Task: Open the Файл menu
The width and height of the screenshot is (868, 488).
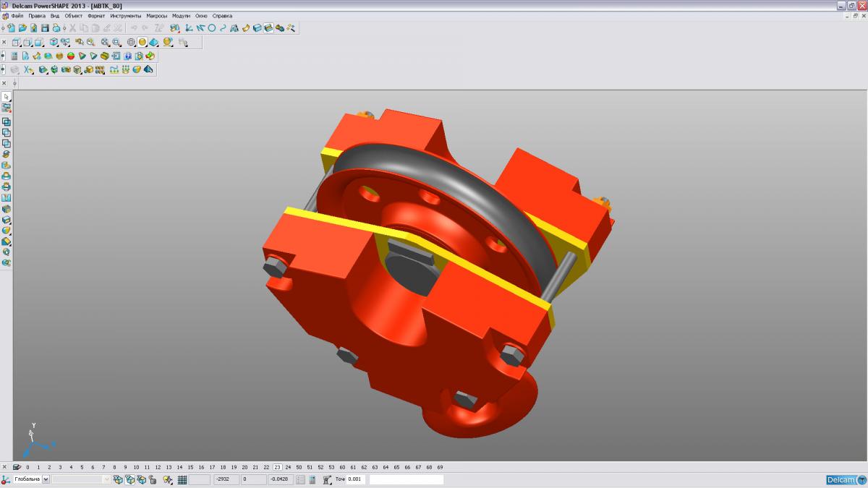Action: (17, 15)
